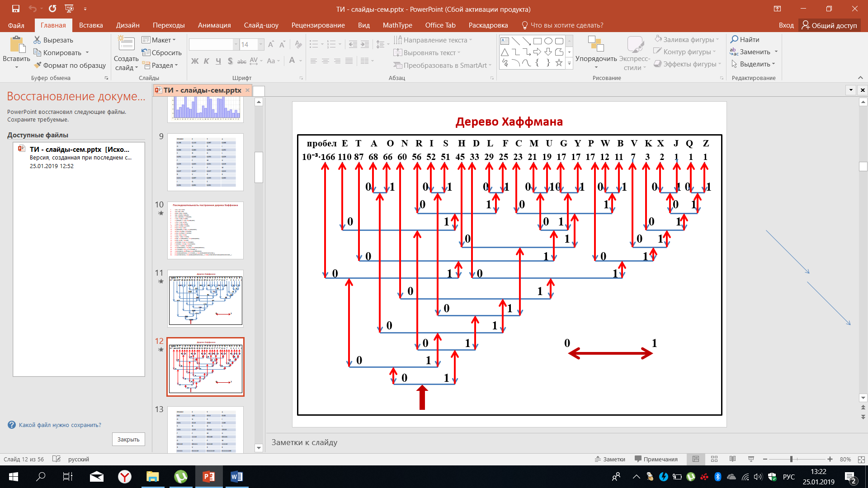Justify text in paragraph group
The image size is (868, 488).
[349, 61]
